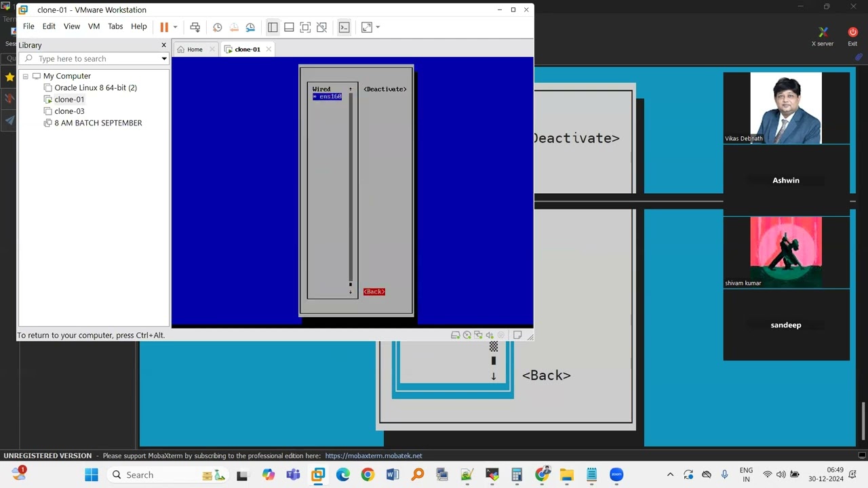Click the Take Snapshot toolbar icon

217,27
